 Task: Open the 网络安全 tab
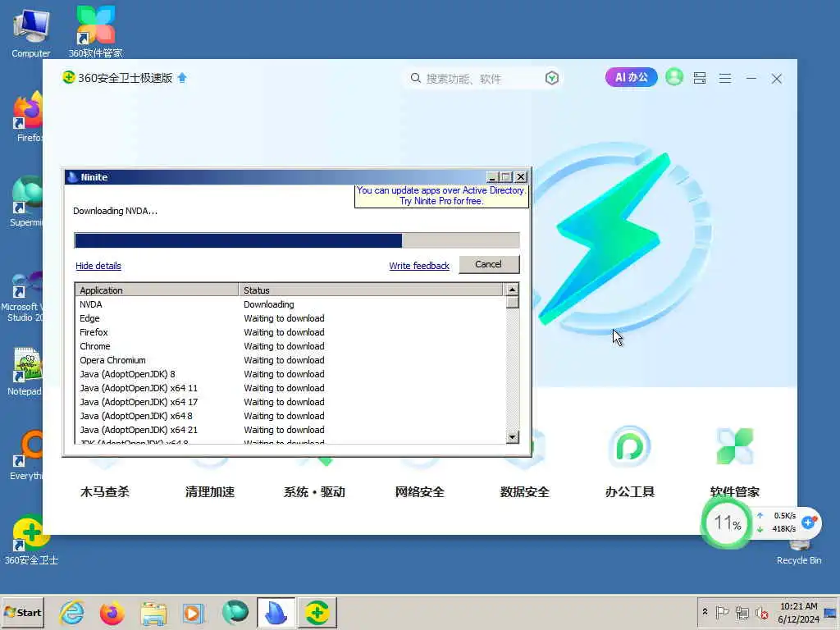click(x=419, y=492)
